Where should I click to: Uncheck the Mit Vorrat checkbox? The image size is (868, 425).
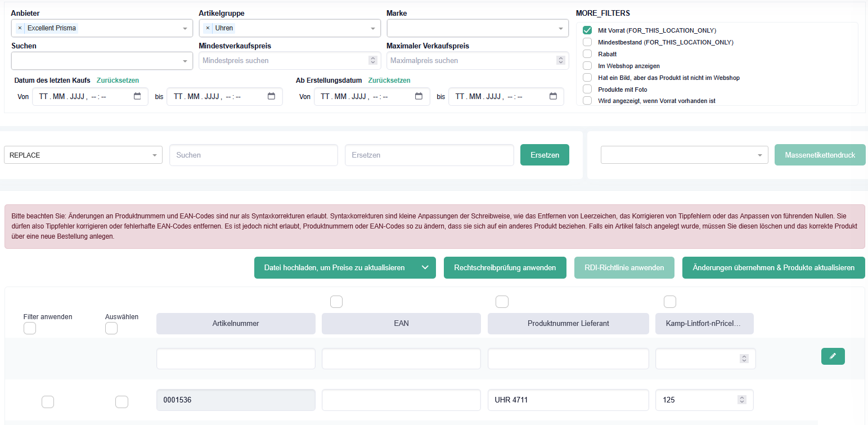point(587,30)
